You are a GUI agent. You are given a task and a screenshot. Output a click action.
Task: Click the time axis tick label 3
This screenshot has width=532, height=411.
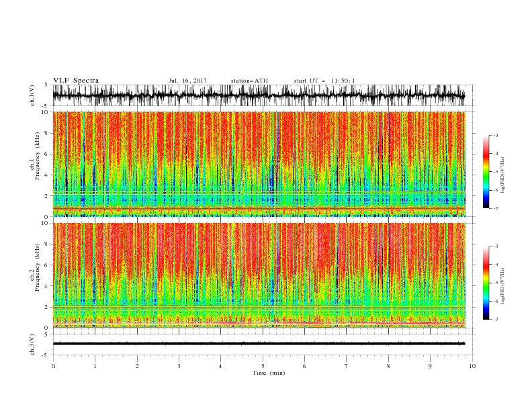coord(179,366)
